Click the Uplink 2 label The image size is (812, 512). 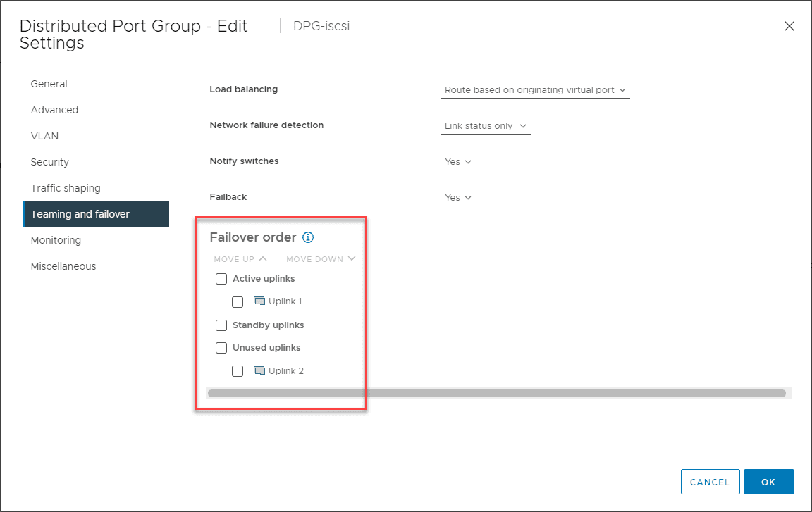(286, 371)
